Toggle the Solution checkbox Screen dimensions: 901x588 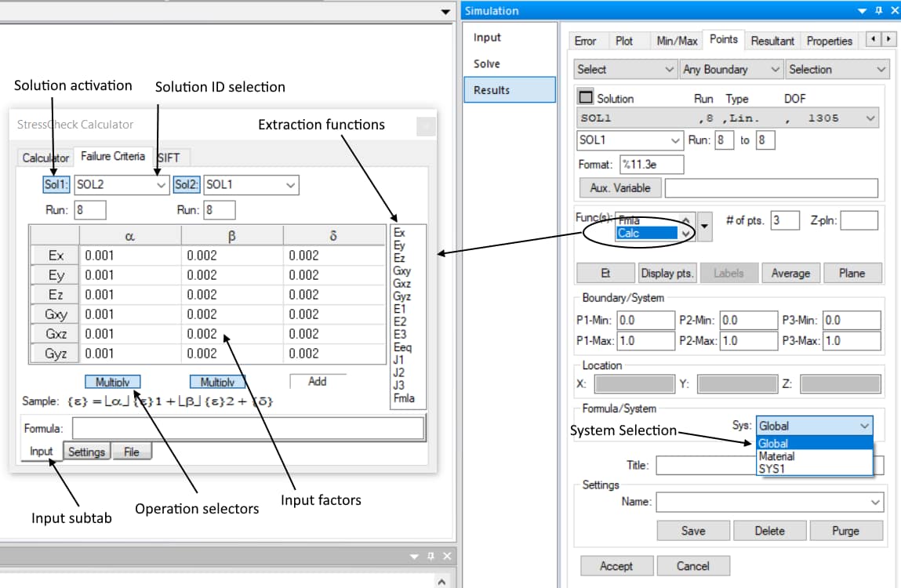(x=586, y=98)
